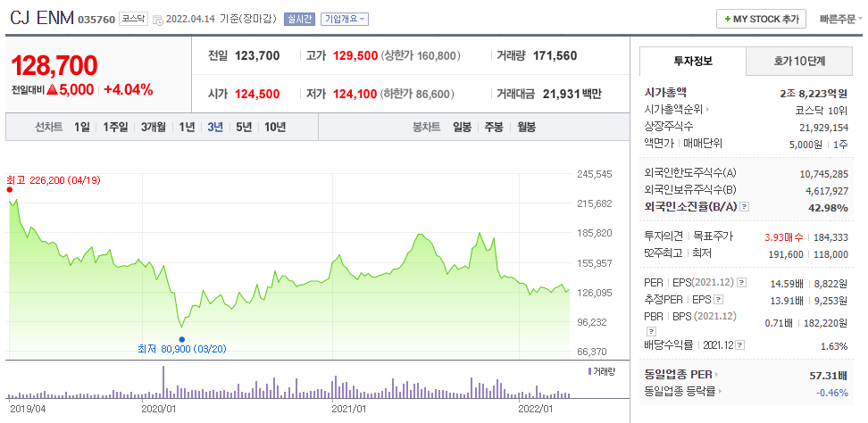Open the 시가총액순위 link

[678, 110]
